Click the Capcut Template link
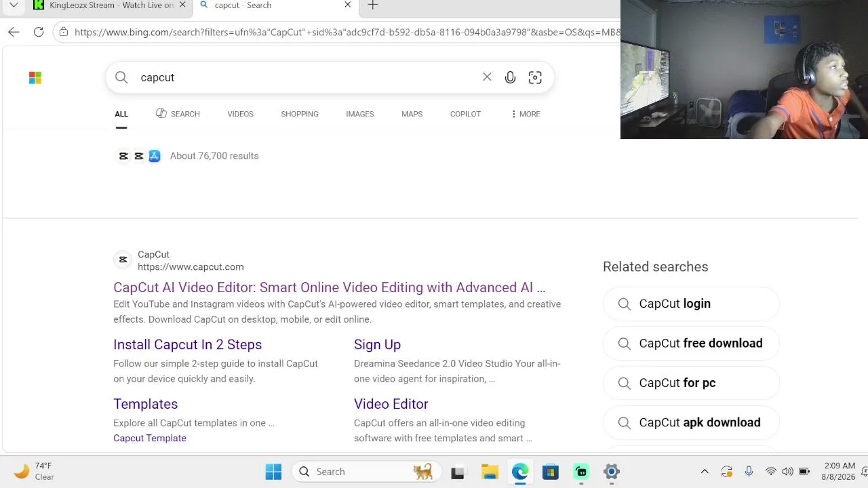 pyautogui.click(x=150, y=438)
